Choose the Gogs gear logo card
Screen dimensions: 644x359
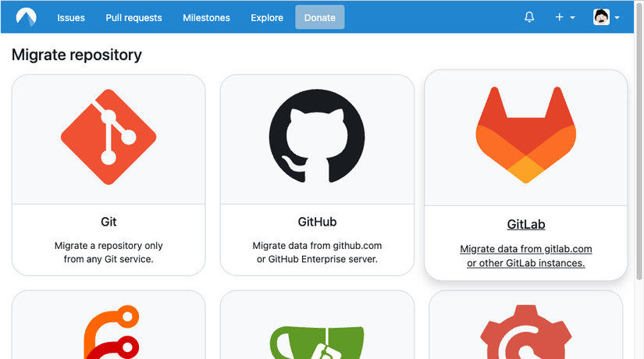525,325
